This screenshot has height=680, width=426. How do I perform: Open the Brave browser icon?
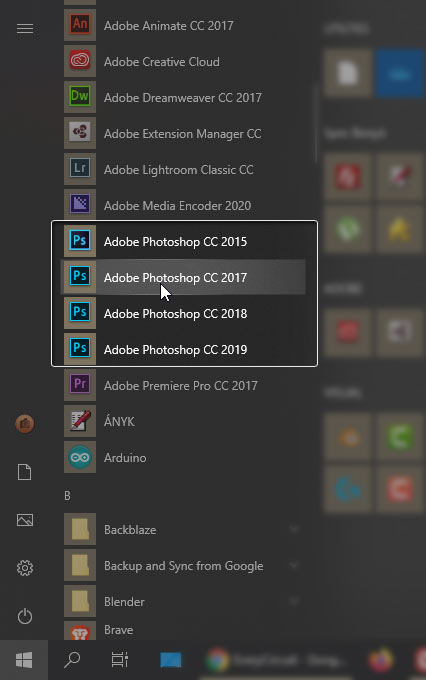[x=80, y=631]
